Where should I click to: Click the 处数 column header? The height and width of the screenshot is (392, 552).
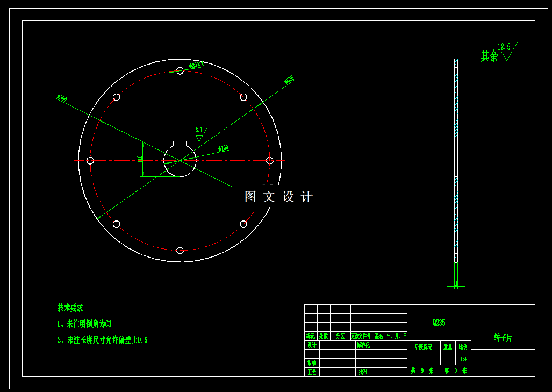coord(324,336)
